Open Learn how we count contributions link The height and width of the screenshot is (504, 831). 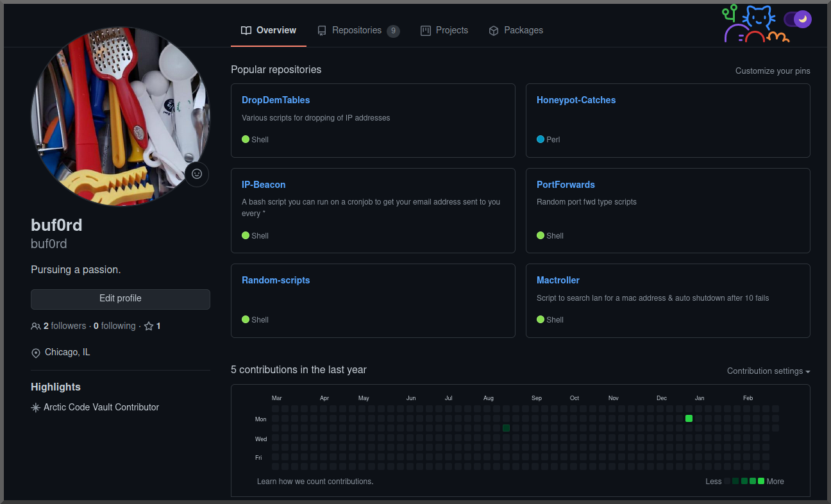(x=315, y=482)
